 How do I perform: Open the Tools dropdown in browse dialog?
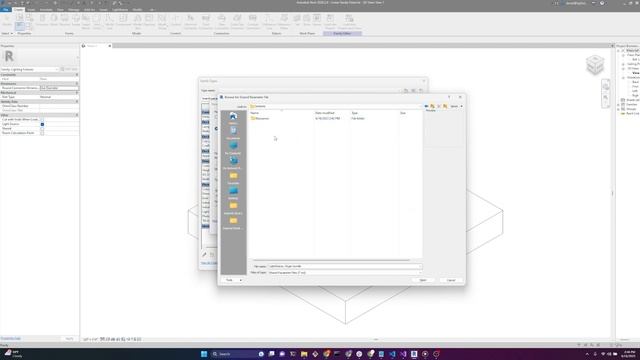(233, 280)
